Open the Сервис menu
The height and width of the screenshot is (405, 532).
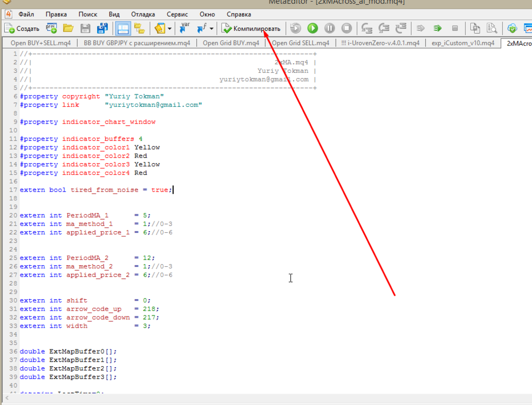[177, 14]
